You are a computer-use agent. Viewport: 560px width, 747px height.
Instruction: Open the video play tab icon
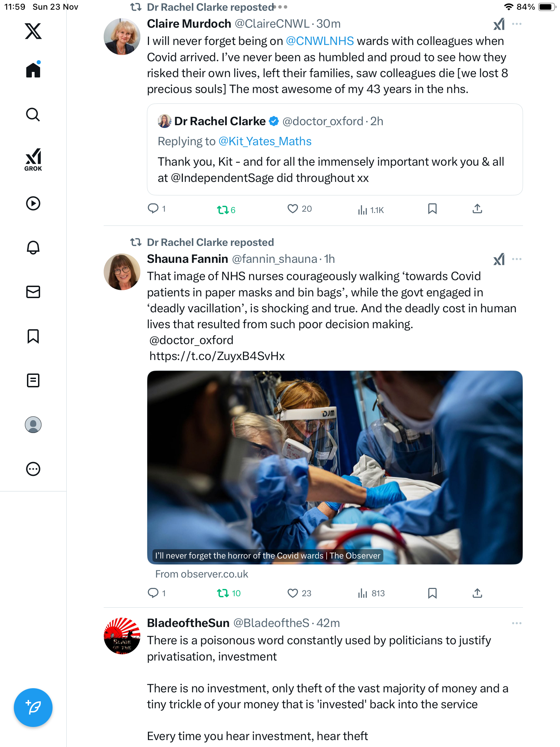tap(33, 203)
